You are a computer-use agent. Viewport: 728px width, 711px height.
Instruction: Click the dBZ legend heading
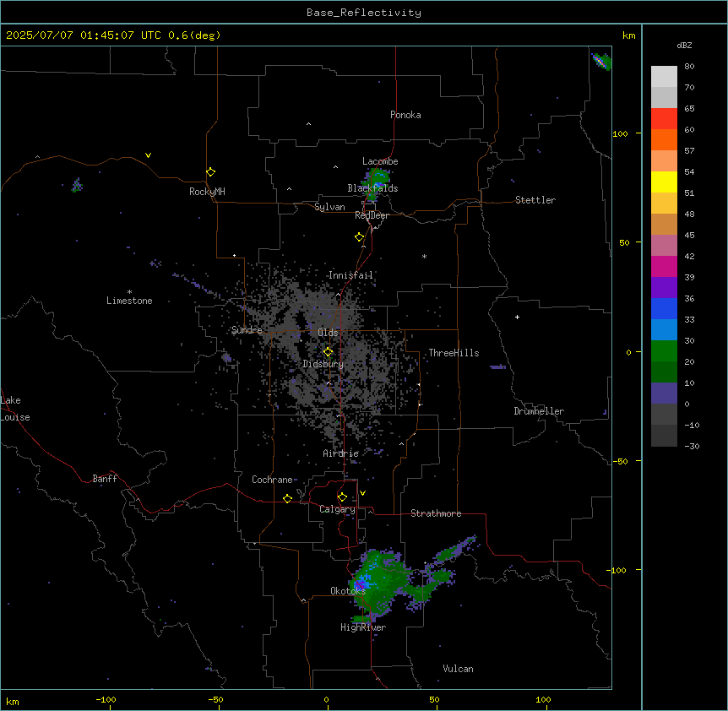click(x=684, y=46)
